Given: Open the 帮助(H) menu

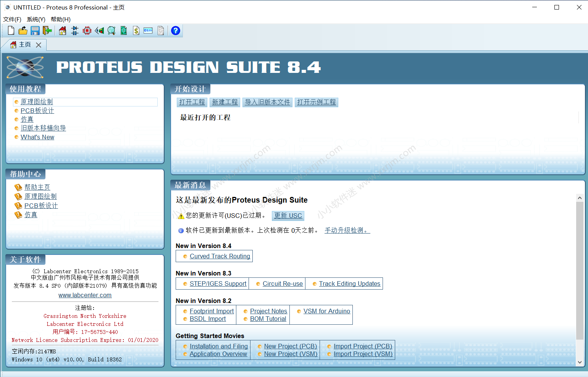Looking at the screenshot, I should point(61,19).
